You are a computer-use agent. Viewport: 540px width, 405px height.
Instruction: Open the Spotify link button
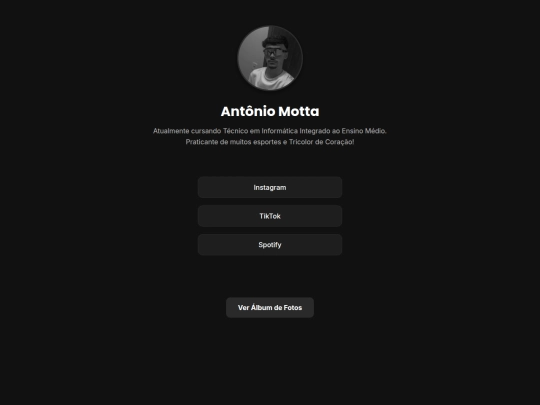(x=270, y=245)
